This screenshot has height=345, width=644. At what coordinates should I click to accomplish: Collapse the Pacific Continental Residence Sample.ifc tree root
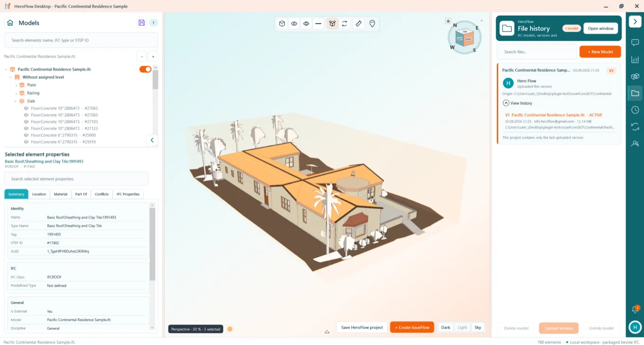6,70
